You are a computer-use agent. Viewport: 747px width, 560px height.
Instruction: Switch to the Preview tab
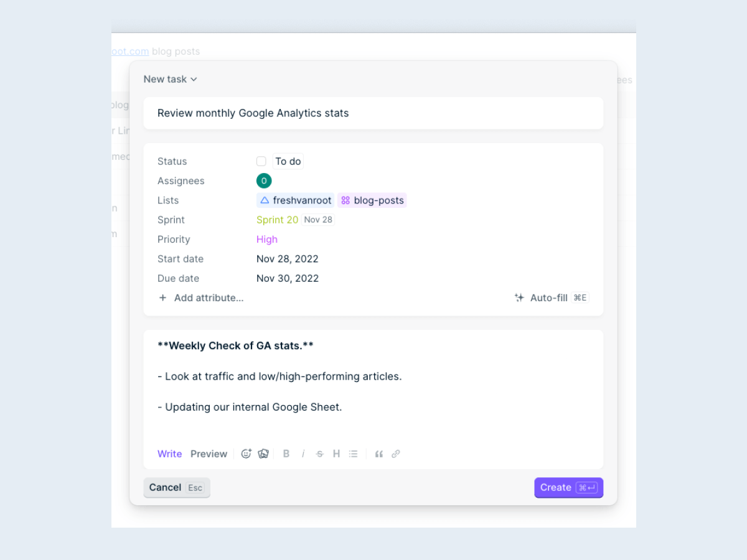[x=209, y=454]
